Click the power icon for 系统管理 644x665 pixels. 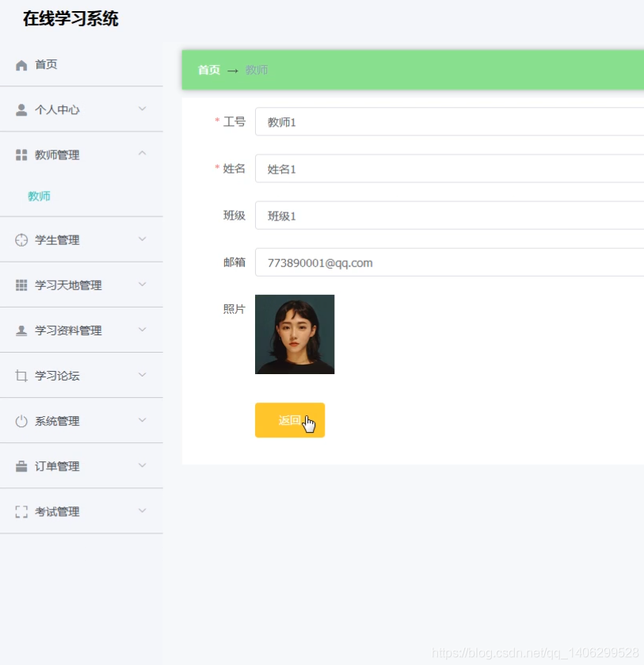(20, 420)
